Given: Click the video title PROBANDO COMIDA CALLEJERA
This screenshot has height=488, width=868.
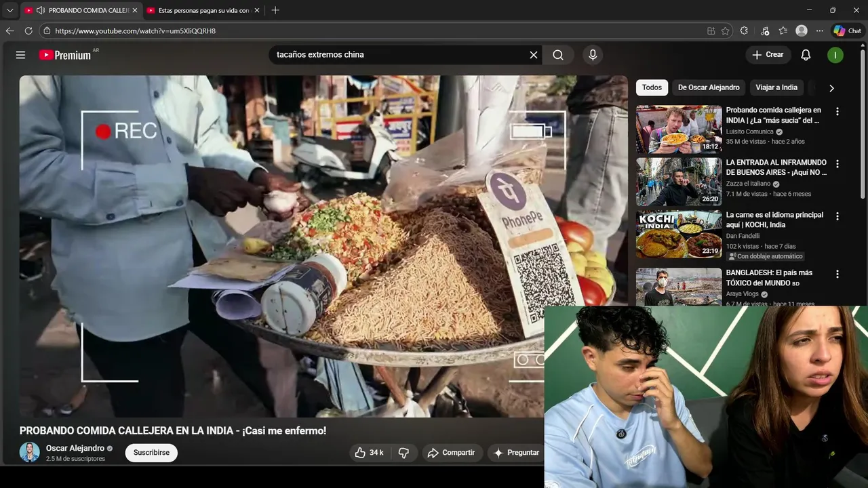Looking at the screenshot, I should [x=173, y=431].
